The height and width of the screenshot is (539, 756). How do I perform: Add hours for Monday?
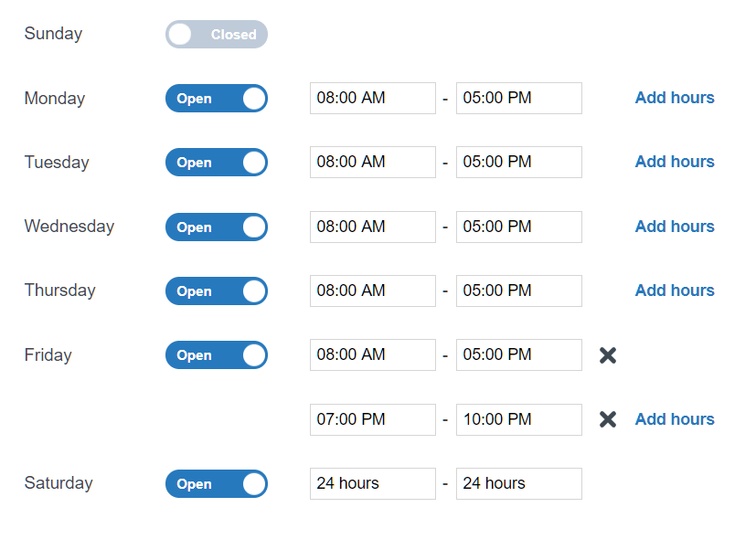tap(674, 98)
